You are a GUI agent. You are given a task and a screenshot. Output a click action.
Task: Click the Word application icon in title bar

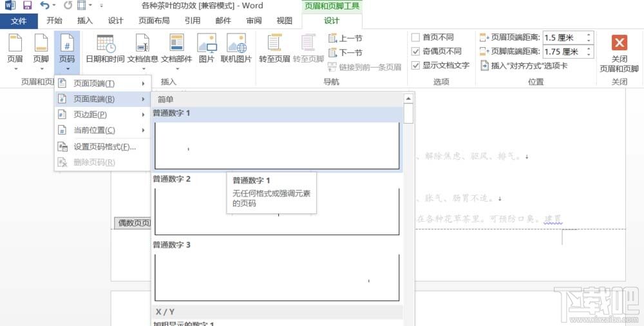[10, 6]
